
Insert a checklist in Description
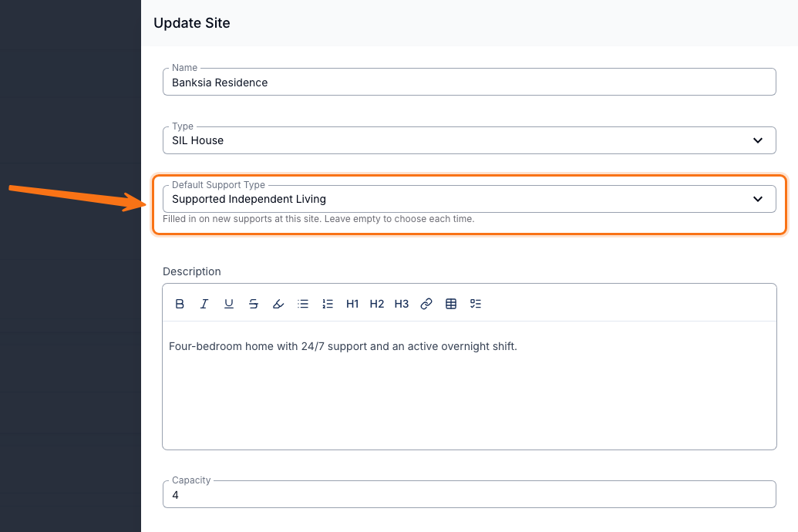476,304
